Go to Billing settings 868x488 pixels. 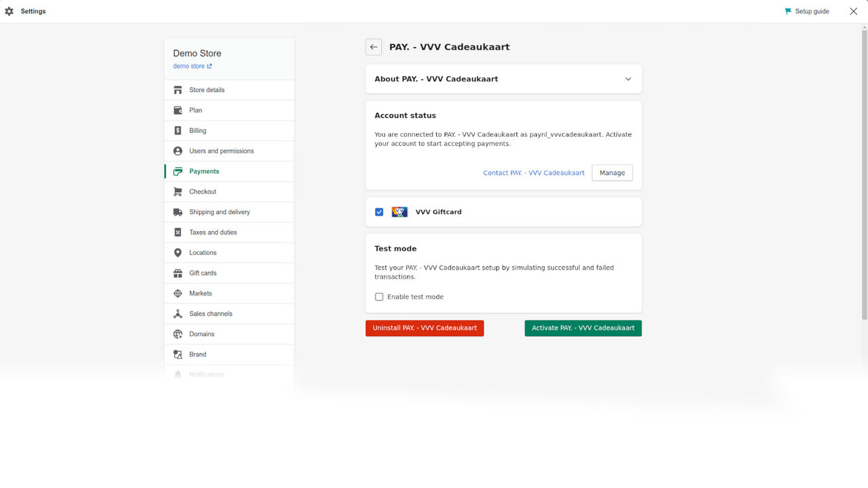coord(229,131)
